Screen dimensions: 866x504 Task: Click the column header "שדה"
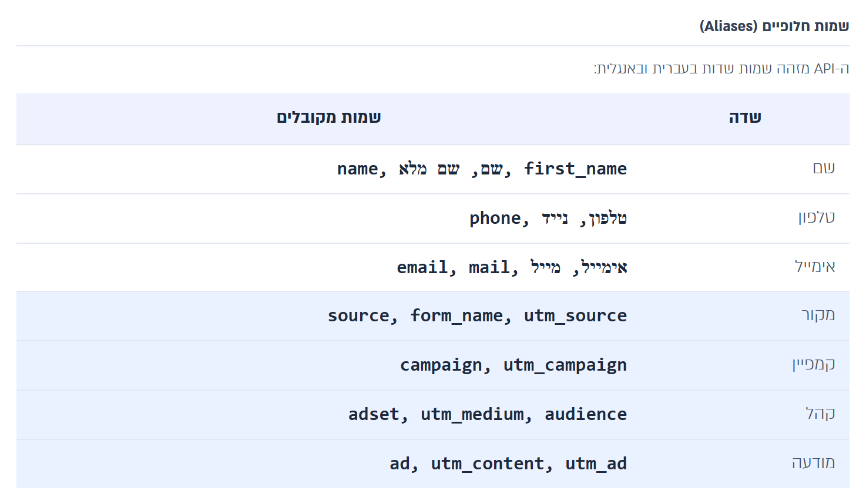click(745, 117)
